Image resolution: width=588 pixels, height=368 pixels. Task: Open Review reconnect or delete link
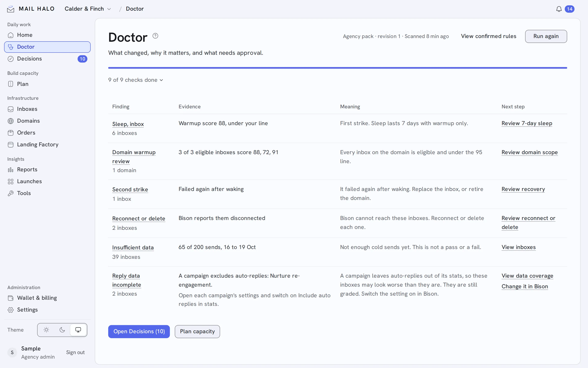point(528,223)
